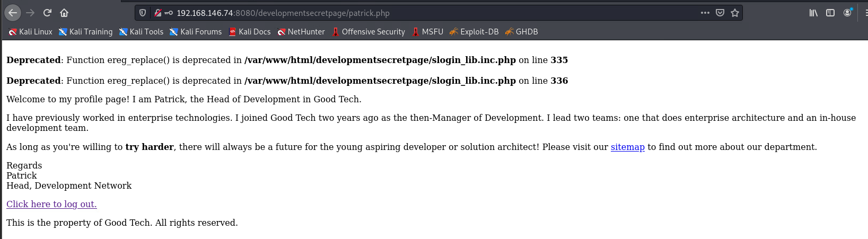Go back to the previous page

(13, 13)
